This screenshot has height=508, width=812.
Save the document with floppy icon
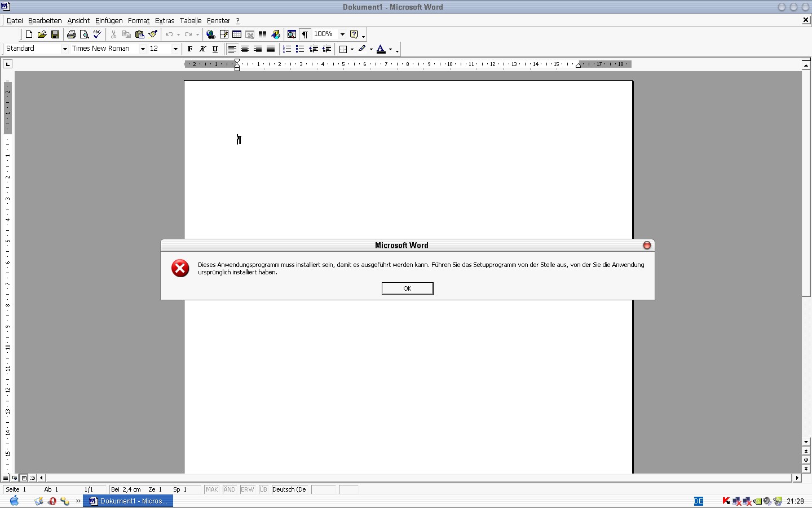[x=55, y=34]
